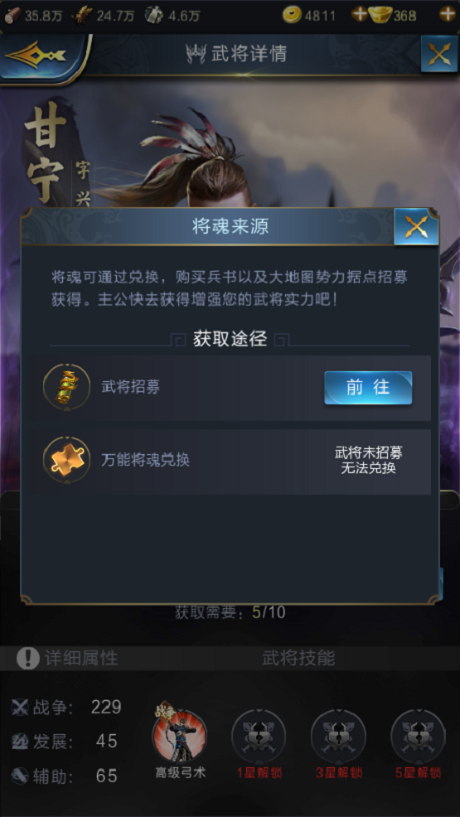Image resolution: width=460 pixels, height=817 pixels.
Task: Tap the 武将未招募 无法兑换 label
Action: click(368, 461)
